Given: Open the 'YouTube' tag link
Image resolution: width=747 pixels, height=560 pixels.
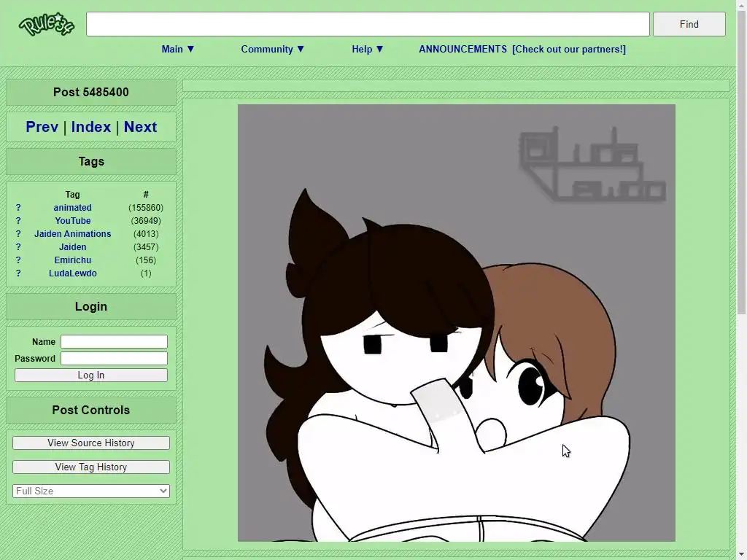Looking at the screenshot, I should 72,220.
